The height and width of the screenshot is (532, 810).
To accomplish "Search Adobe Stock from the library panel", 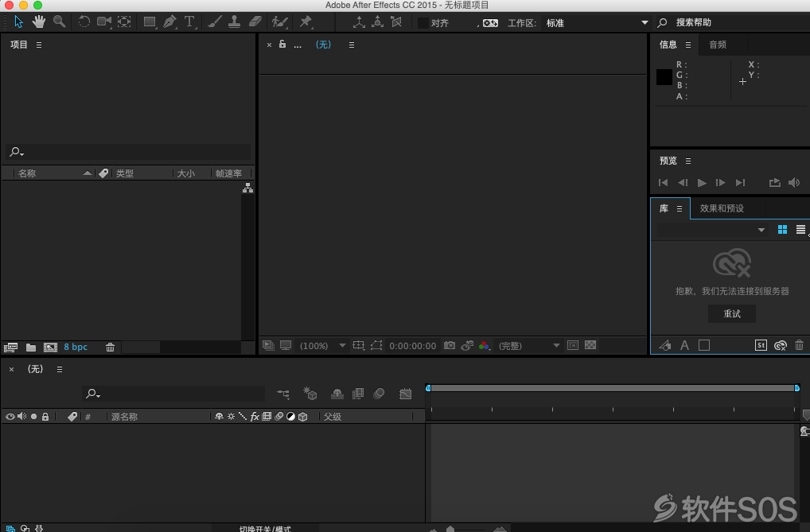I will pyautogui.click(x=761, y=346).
